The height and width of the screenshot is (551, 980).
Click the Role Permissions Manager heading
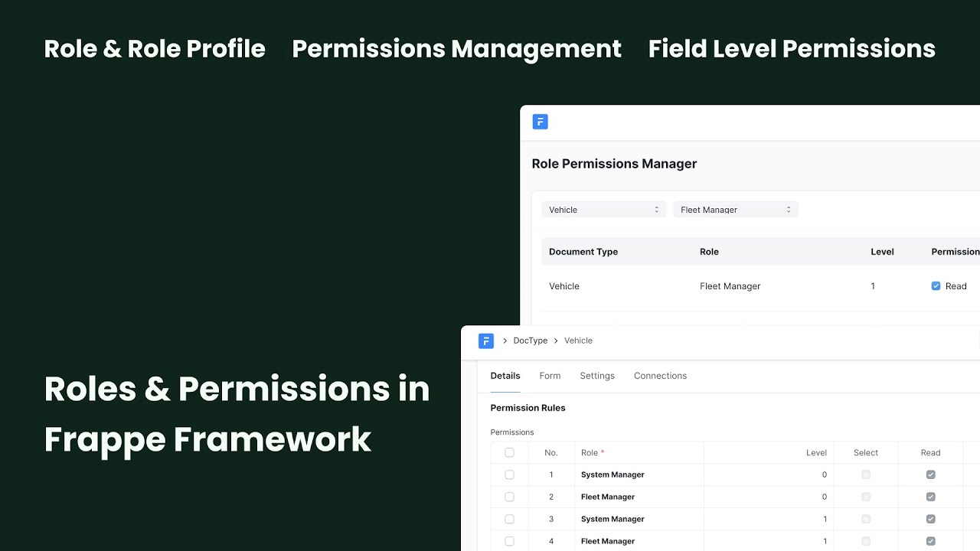(614, 164)
